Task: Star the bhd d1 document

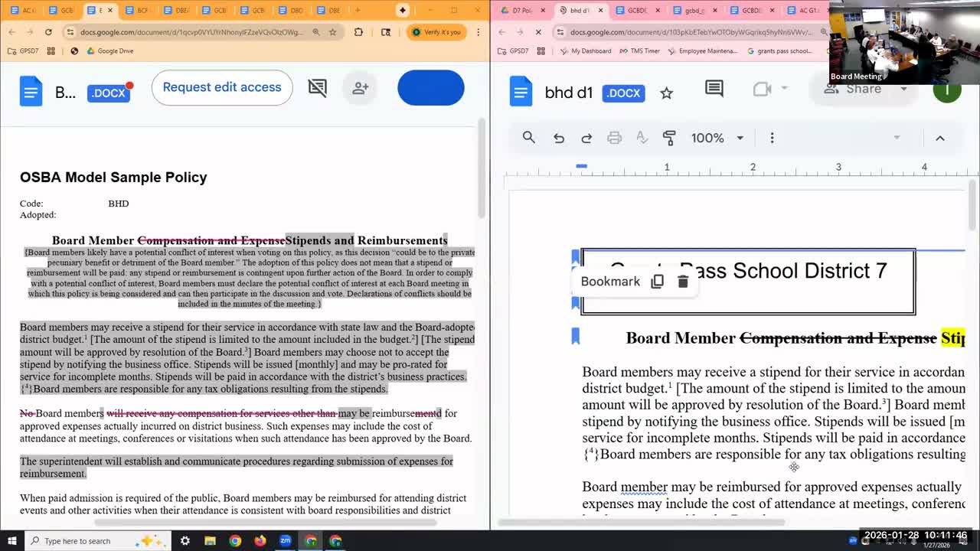Action: (667, 93)
